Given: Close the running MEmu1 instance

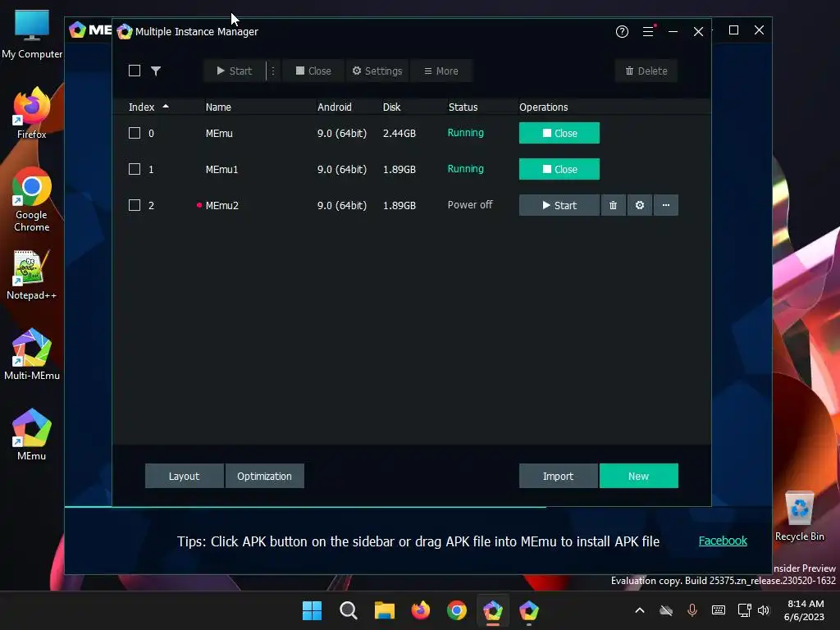Looking at the screenshot, I should [559, 169].
